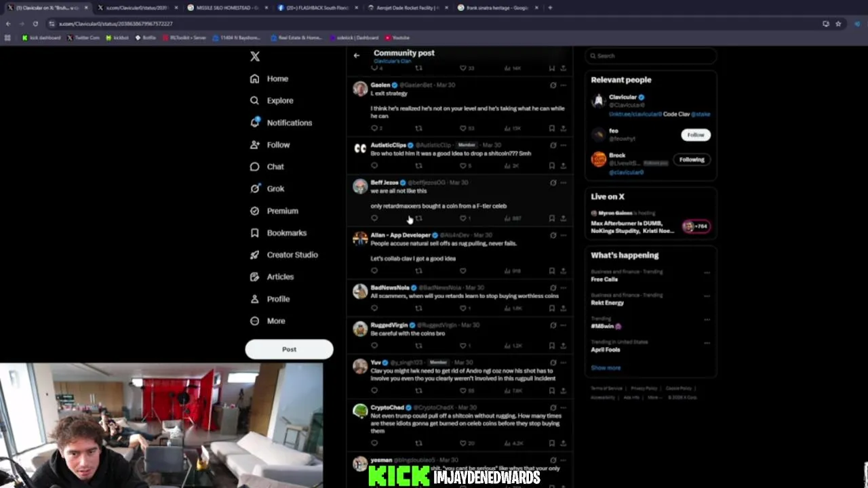Viewport: 868px width, 488px height.
Task: Click the X logo in sidebar
Action: pyautogui.click(x=255, y=57)
